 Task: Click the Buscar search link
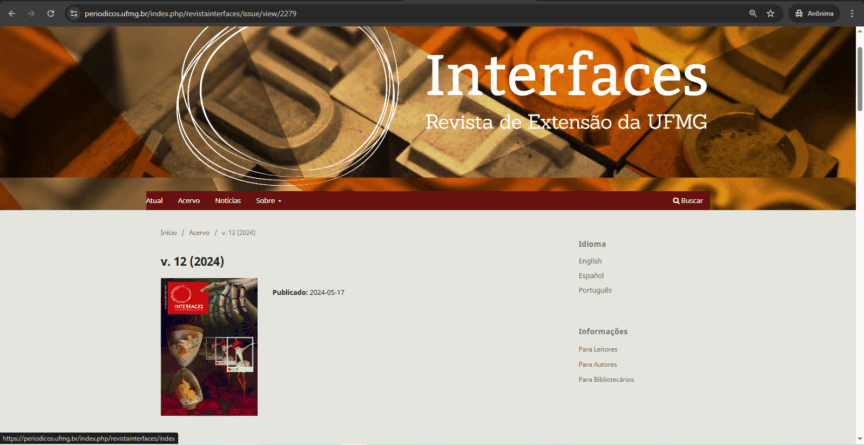(x=688, y=201)
